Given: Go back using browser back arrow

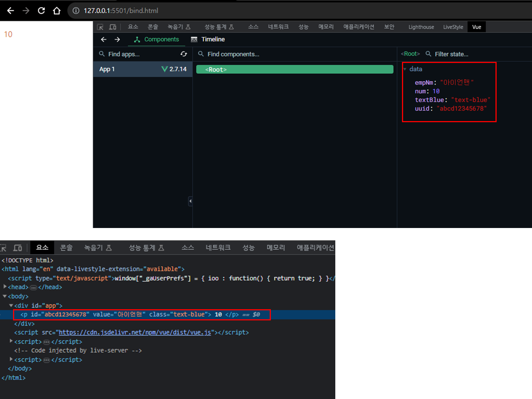Looking at the screenshot, I should [10, 10].
